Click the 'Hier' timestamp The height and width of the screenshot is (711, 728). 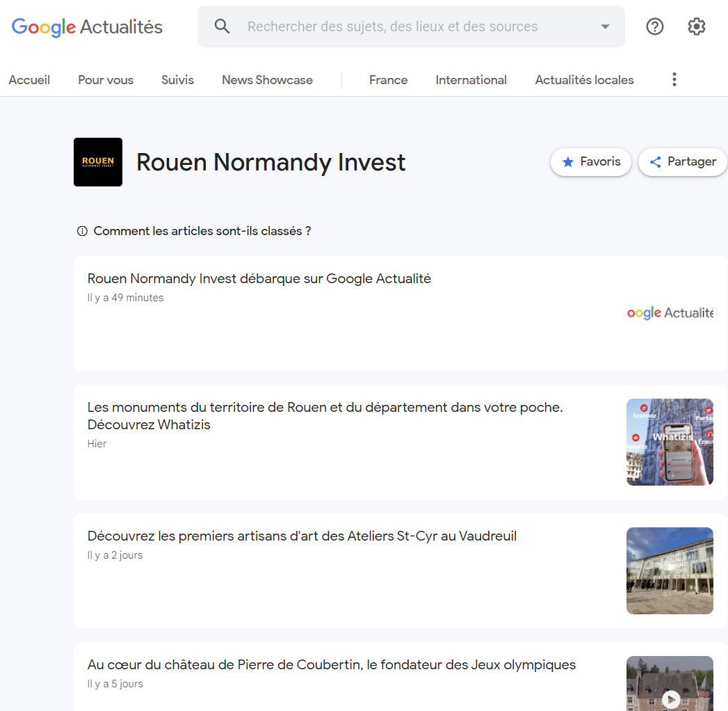point(97,444)
